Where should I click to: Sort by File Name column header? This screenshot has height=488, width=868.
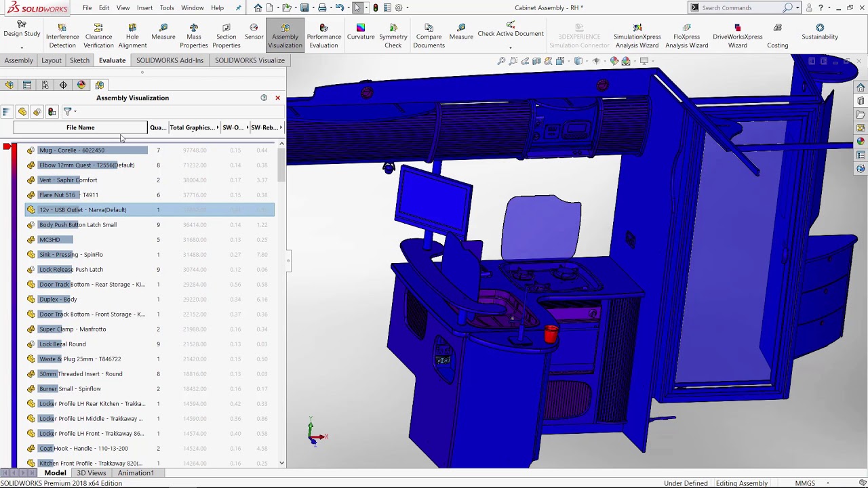80,127
